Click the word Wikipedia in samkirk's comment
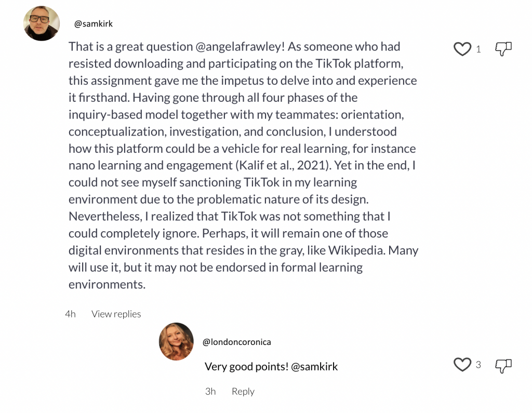The width and height of the screenshot is (532, 413). click(357, 250)
